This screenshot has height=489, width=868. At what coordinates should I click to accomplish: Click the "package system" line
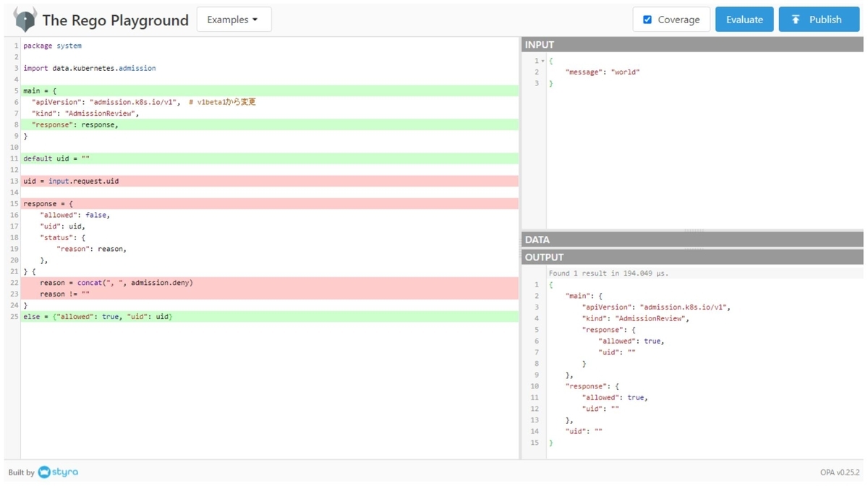pos(52,46)
